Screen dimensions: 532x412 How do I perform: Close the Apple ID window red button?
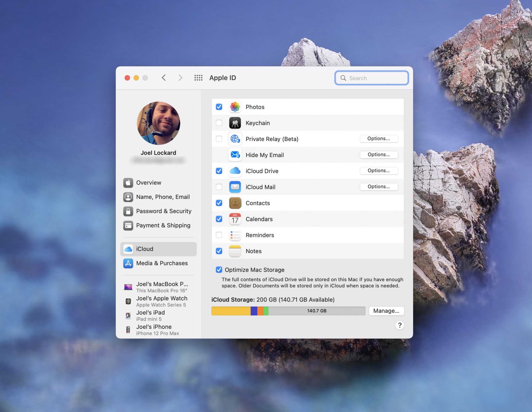(x=127, y=78)
